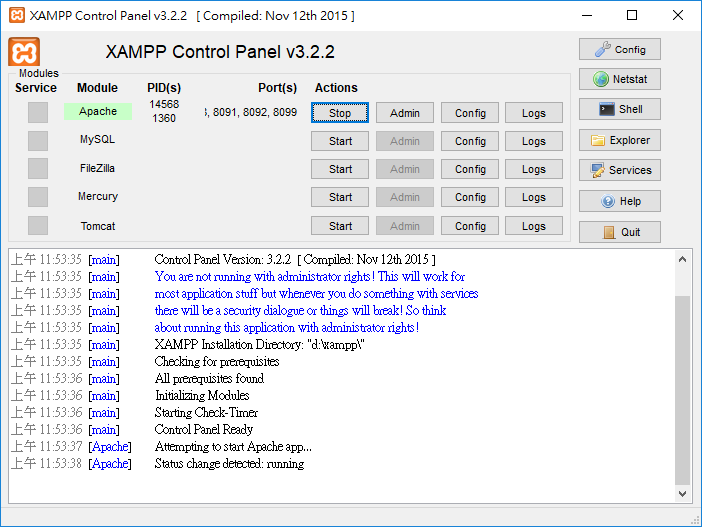Open Help with the question icon

[x=620, y=201]
